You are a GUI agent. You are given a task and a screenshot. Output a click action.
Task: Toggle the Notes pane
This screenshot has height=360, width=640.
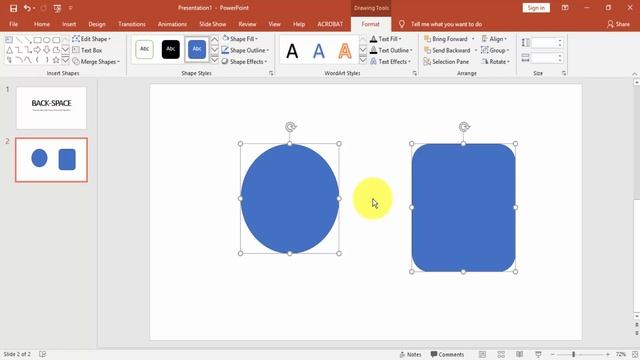click(x=410, y=354)
